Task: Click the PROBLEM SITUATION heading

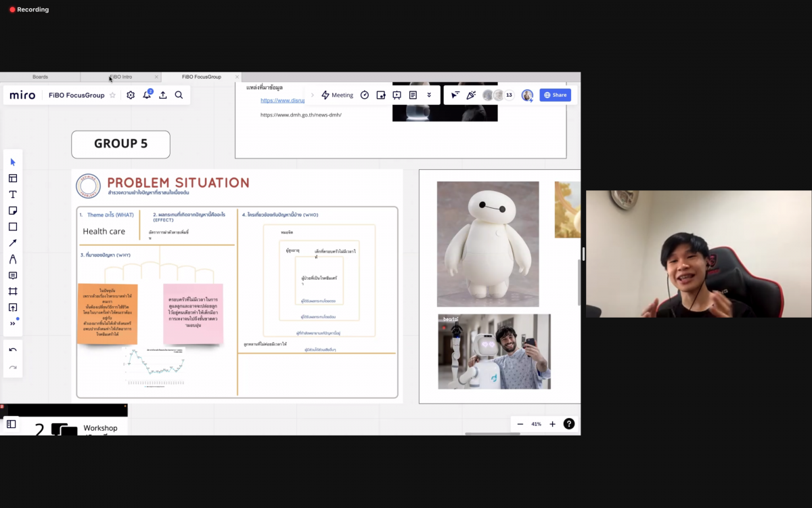Action: pos(178,182)
